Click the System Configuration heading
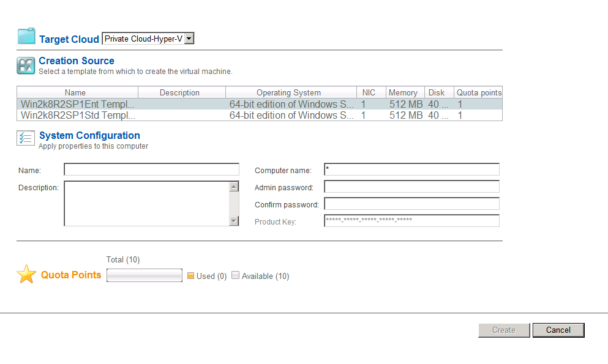608x364 pixels. 89,136
